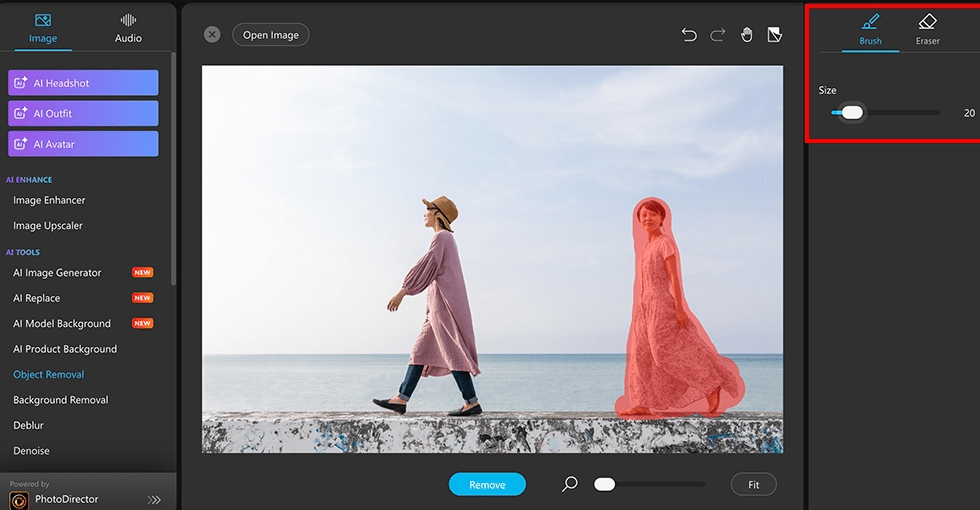Close the current image with X icon
980x510 pixels.
click(212, 34)
